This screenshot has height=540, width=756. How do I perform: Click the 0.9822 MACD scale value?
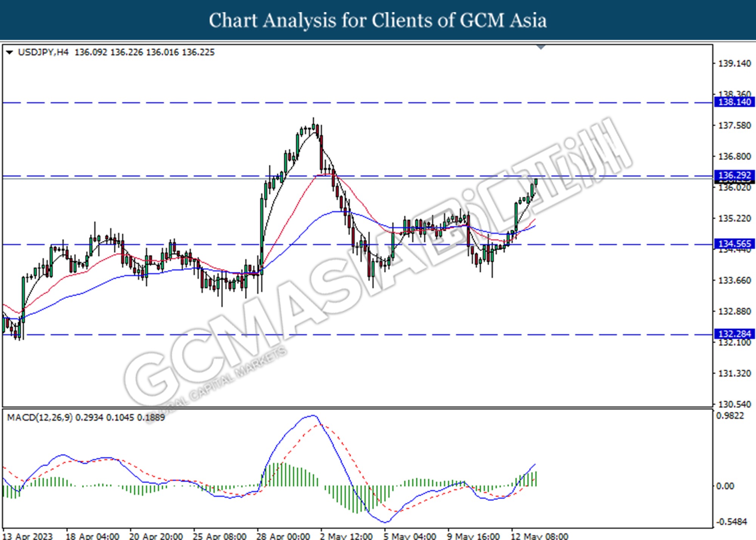(x=730, y=416)
